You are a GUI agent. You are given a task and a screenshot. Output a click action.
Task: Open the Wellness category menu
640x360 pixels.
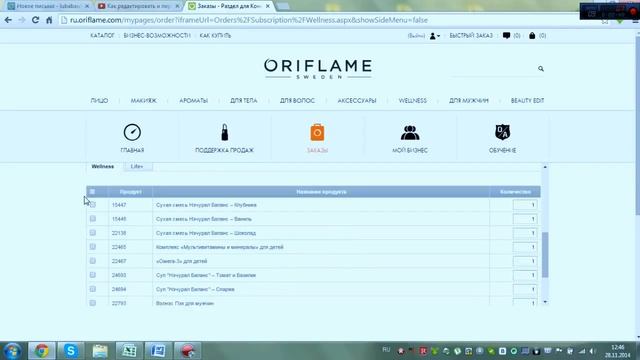tap(413, 100)
